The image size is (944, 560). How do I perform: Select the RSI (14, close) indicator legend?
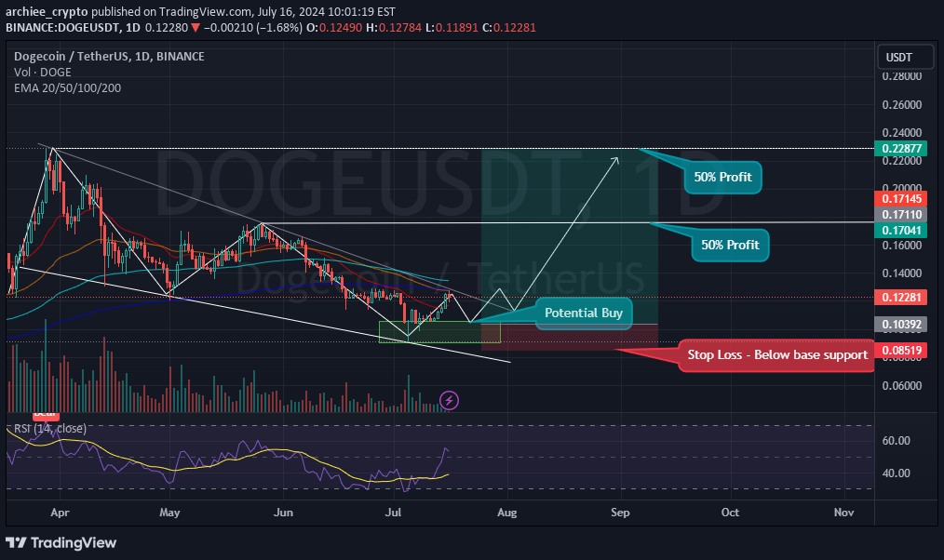(x=50, y=428)
